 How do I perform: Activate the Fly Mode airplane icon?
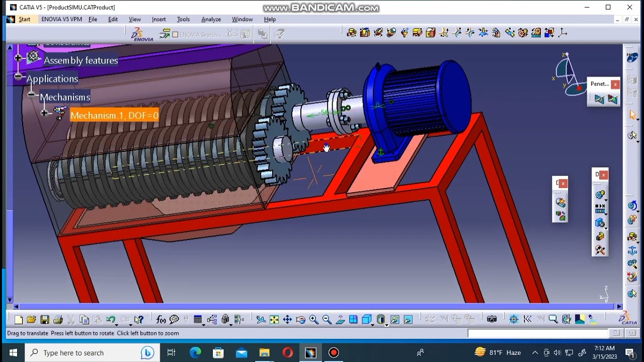tap(261, 319)
